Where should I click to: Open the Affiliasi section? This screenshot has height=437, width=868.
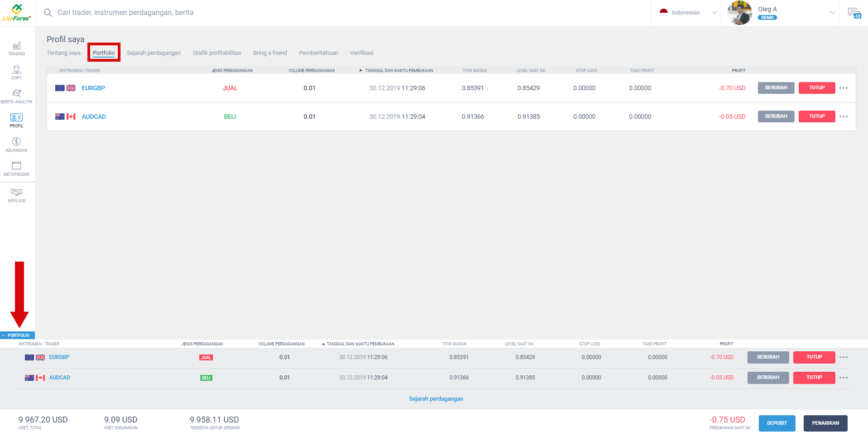pyautogui.click(x=16, y=194)
